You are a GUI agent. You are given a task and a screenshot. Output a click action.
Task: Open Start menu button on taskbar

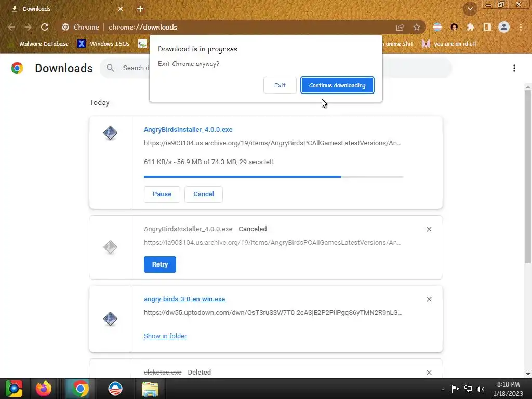coord(14,389)
